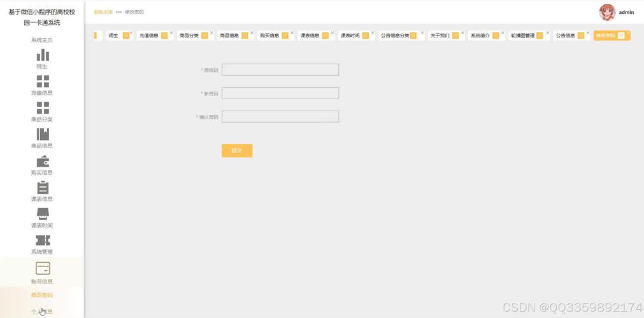Click the icon in active 修改密码 tab
The image size is (644, 318).
[621, 36]
